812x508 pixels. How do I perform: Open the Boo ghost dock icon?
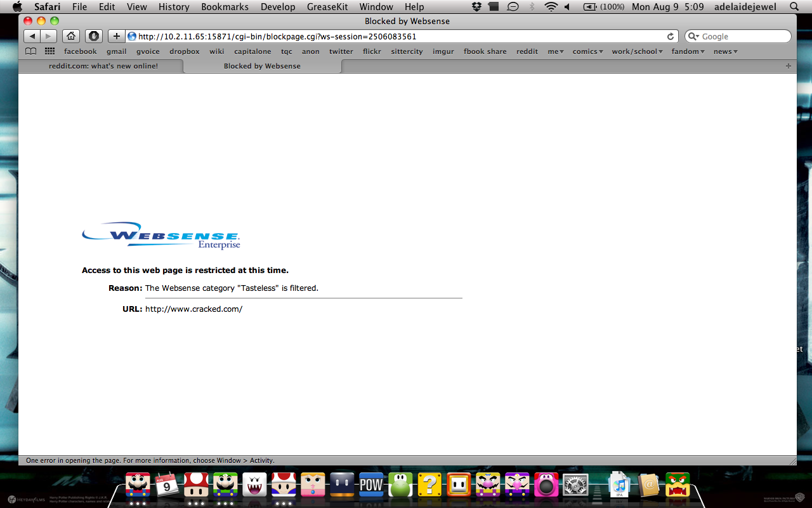pos(254,485)
